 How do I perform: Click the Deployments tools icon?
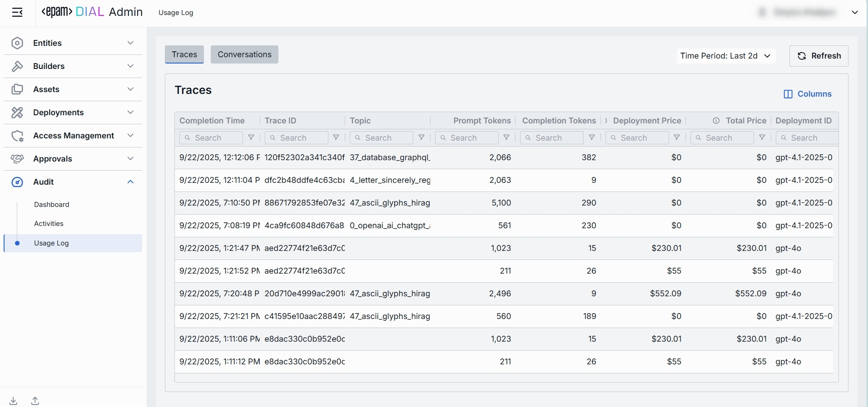click(x=17, y=113)
